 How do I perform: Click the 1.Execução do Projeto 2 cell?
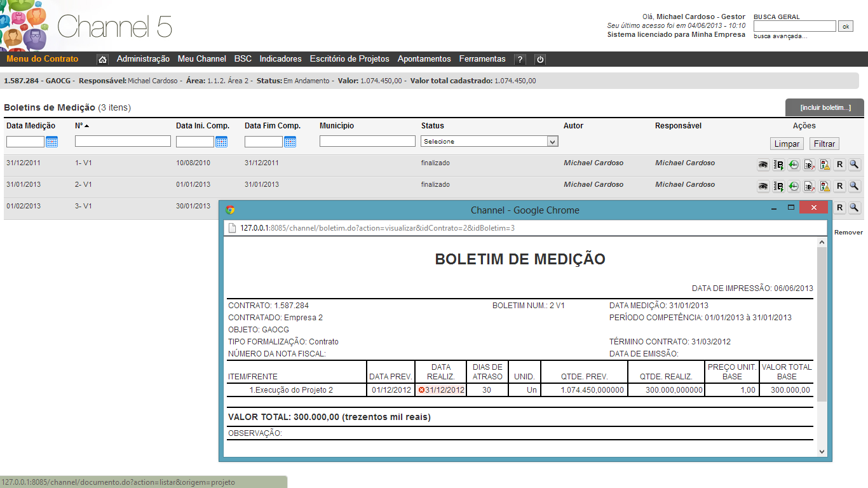click(x=291, y=390)
